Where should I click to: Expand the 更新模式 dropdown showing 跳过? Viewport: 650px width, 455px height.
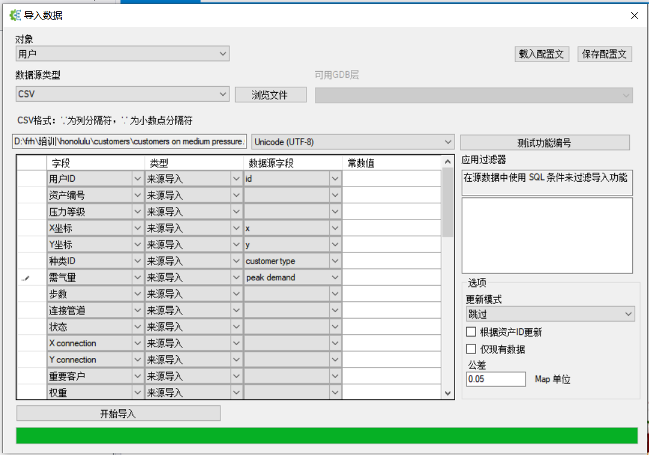tap(550, 314)
